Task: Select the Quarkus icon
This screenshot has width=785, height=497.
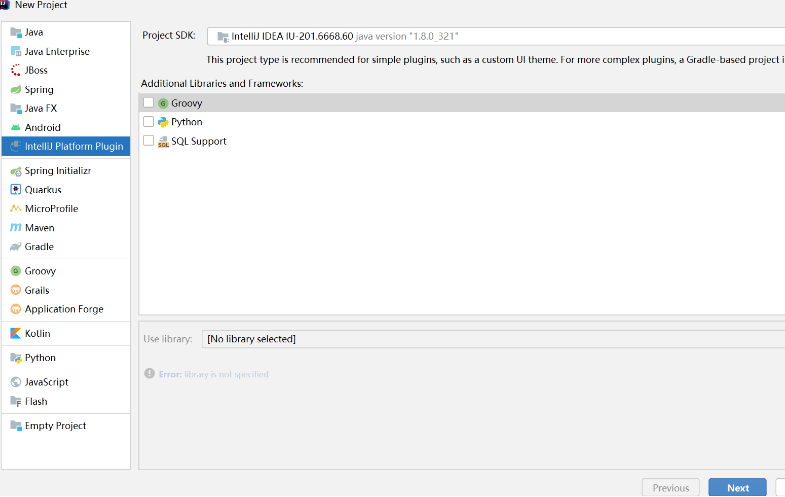Action: 16,190
